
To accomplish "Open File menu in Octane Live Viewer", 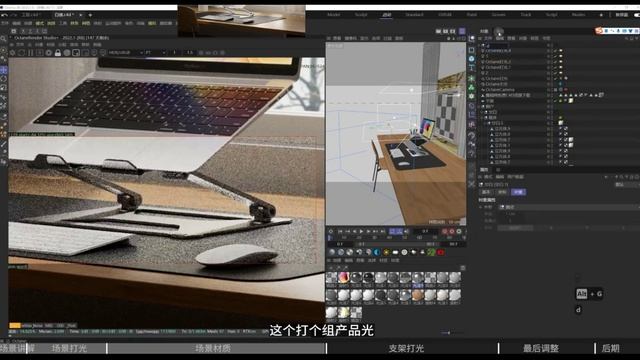I will pyautogui.click(x=20, y=44).
